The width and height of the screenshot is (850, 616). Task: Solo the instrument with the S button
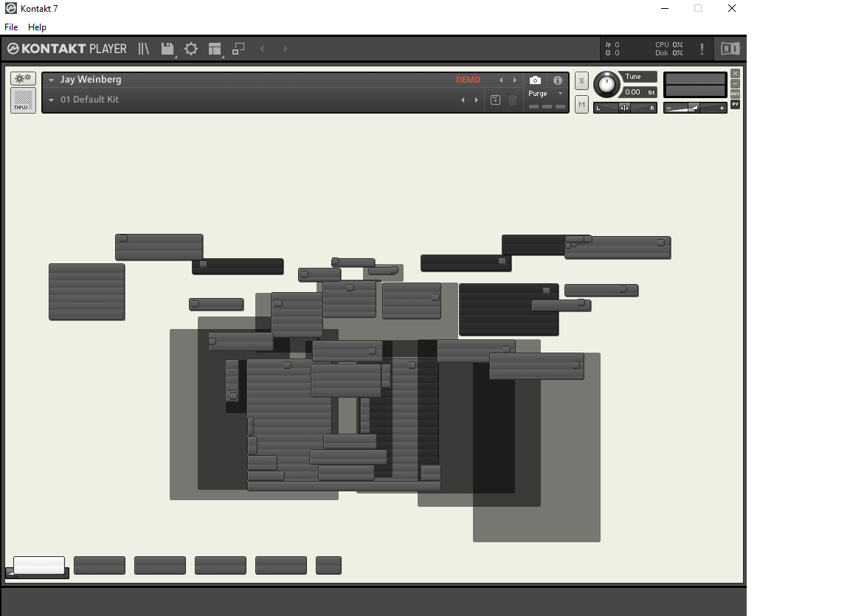pos(581,81)
